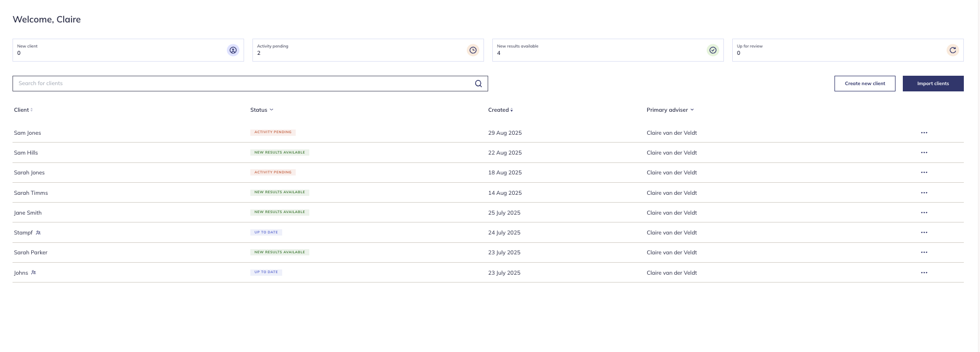This screenshot has width=980, height=352.
Task: Click New Results Available badge for Jane Smith
Action: tap(280, 212)
